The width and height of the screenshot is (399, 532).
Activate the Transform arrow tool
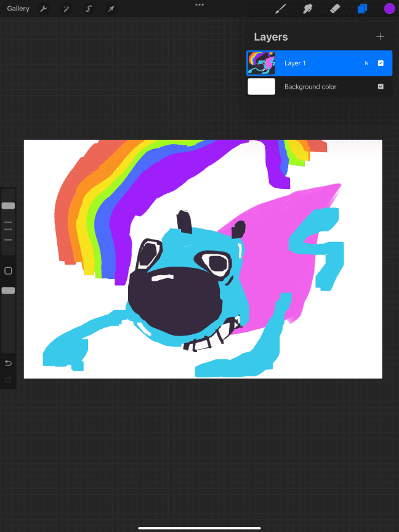click(x=111, y=9)
